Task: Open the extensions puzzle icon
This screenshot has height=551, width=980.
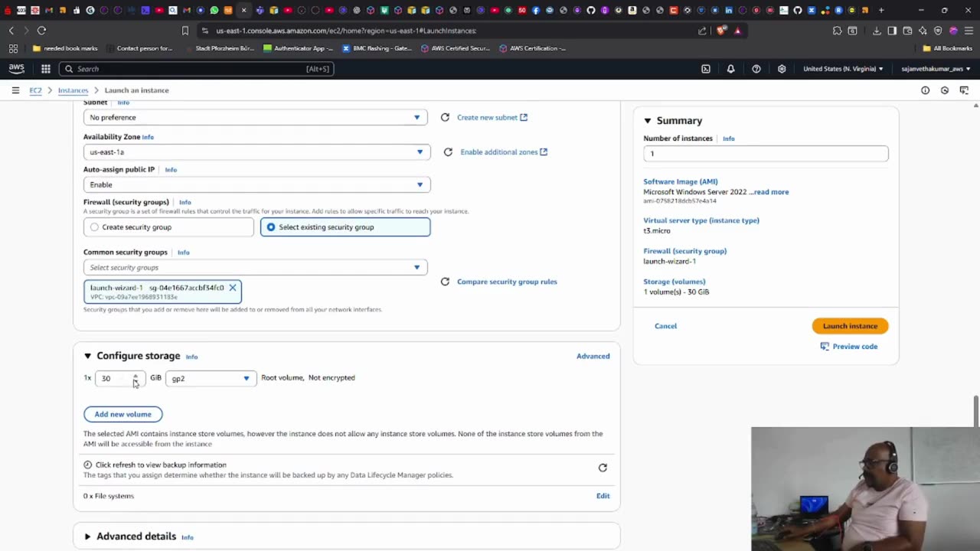Action: (x=837, y=31)
